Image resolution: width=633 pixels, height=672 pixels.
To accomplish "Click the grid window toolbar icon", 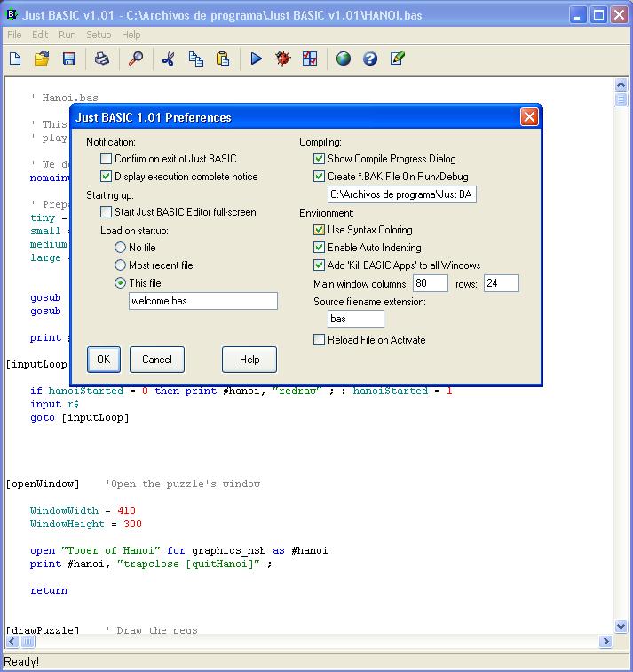I will coord(310,59).
